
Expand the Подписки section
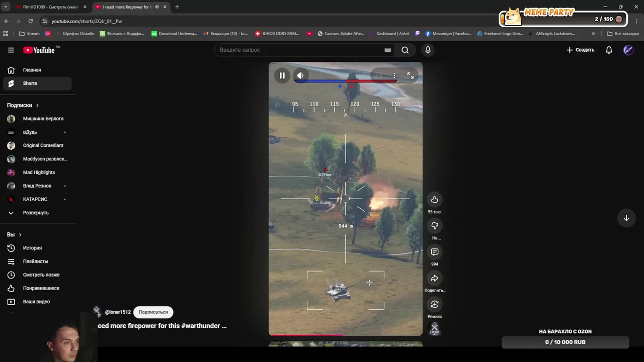(x=23, y=105)
